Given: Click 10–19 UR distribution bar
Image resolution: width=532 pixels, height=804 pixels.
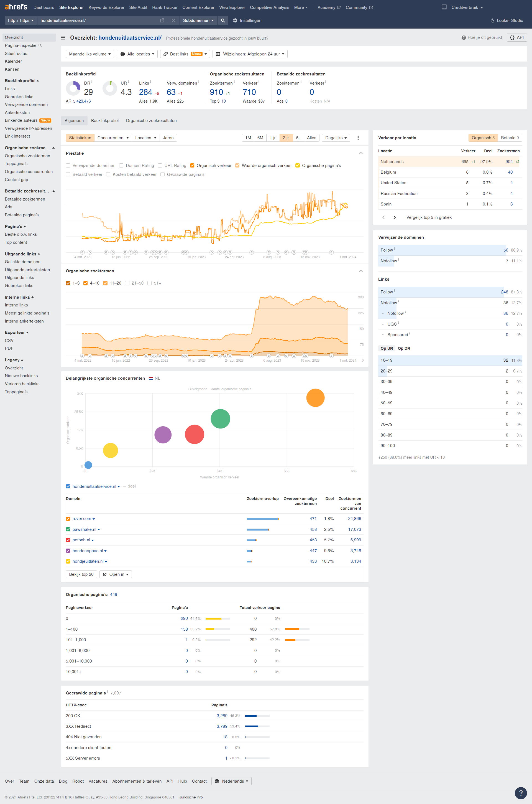Looking at the screenshot, I should pyautogui.click(x=450, y=360).
